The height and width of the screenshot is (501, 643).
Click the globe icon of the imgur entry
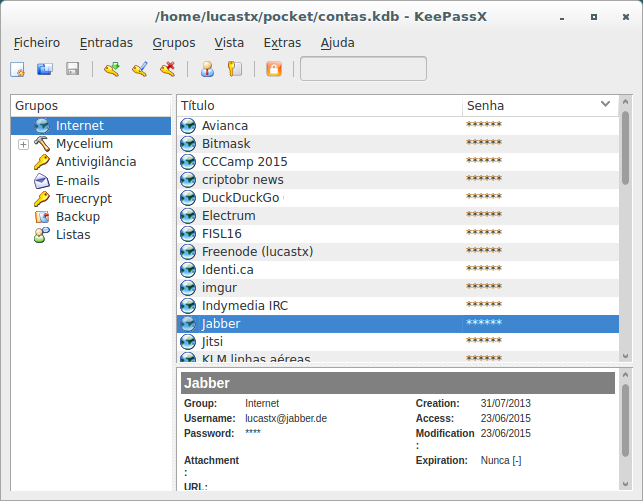[x=188, y=288]
